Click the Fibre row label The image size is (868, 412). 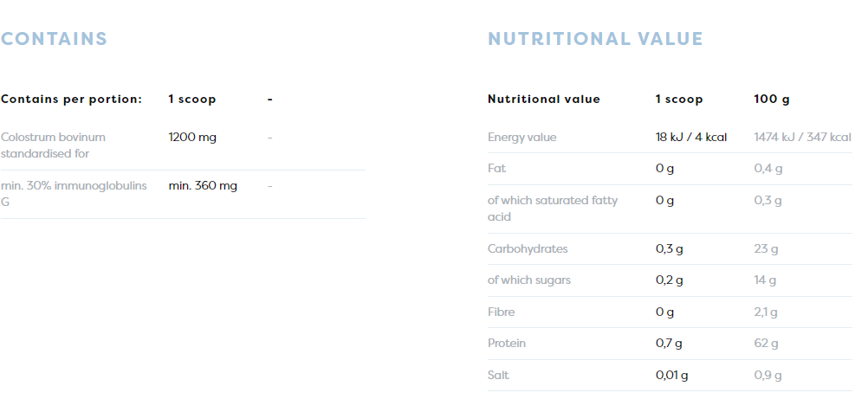(x=501, y=312)
